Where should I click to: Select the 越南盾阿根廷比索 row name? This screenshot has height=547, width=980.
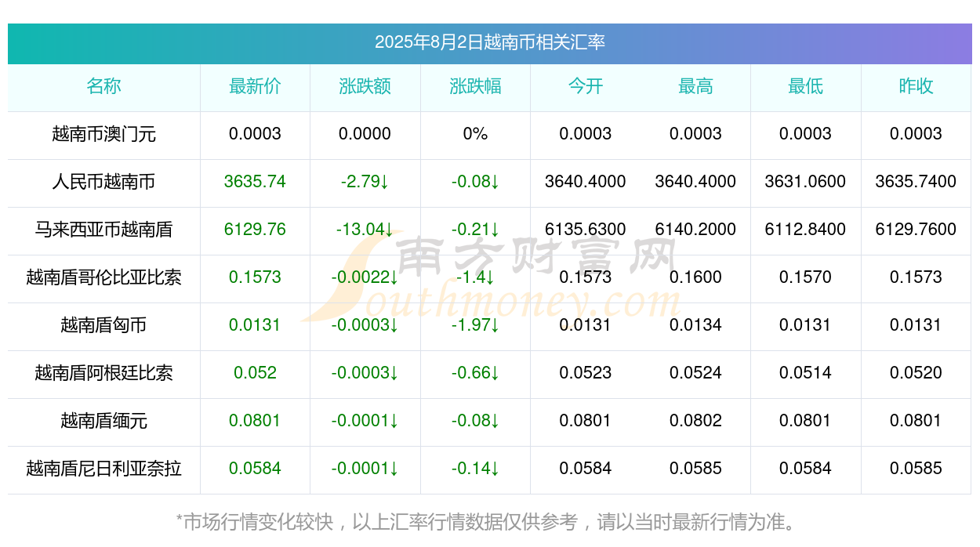[x=103, y=373]
